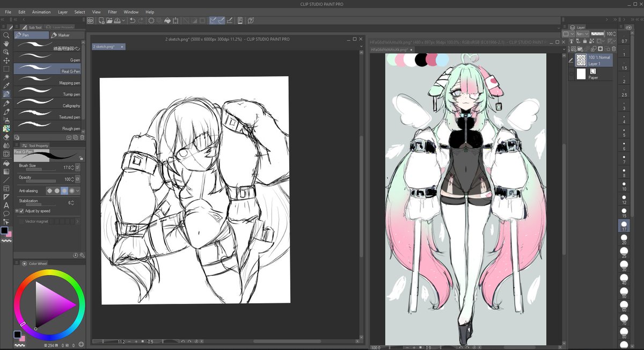This screenshot has width=644, height=350.
Task: Select the Hand move-canvas tool
Action: [x=6, y=43]
